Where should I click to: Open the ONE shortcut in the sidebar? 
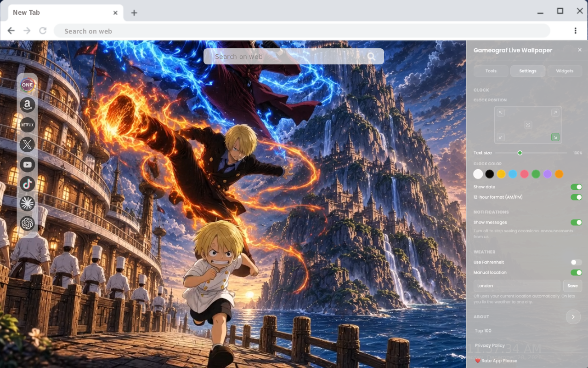pyautogui.click(x=28, y=85)
